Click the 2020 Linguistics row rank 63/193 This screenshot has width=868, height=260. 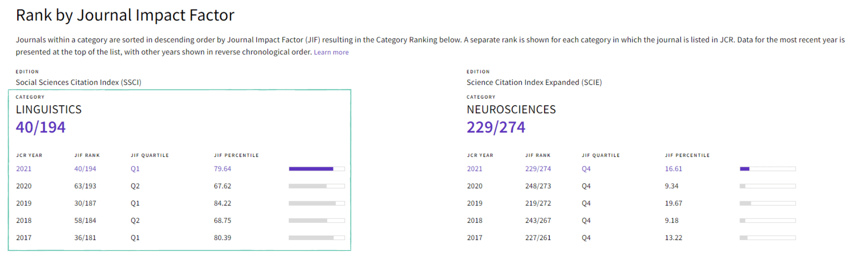[85, 186]
